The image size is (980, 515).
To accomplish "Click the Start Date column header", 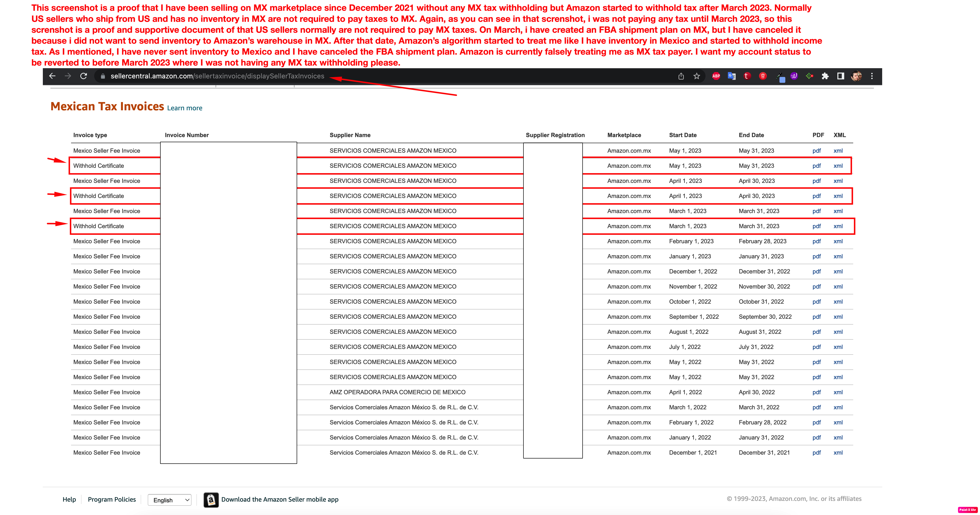I will 683,135.
